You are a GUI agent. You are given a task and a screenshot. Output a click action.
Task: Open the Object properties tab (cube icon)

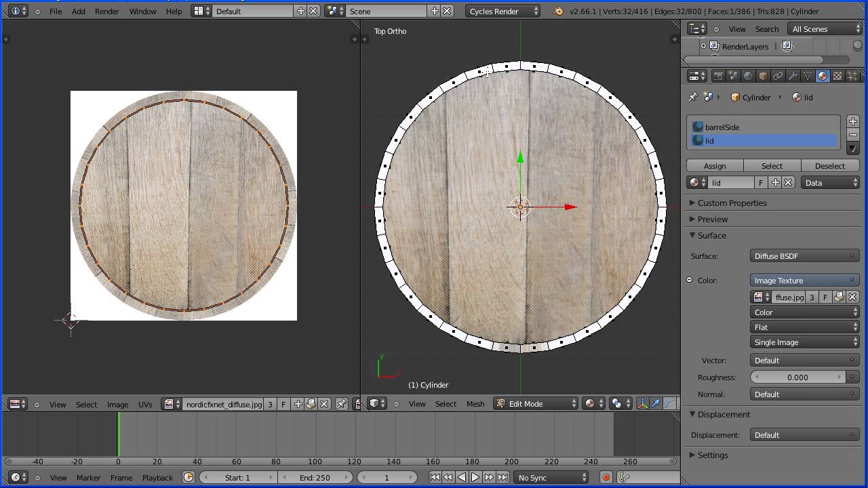tap(763, 76)
